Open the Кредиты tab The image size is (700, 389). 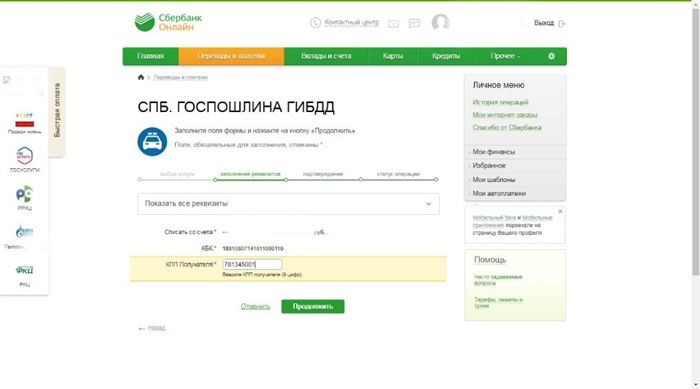[446, 56]
